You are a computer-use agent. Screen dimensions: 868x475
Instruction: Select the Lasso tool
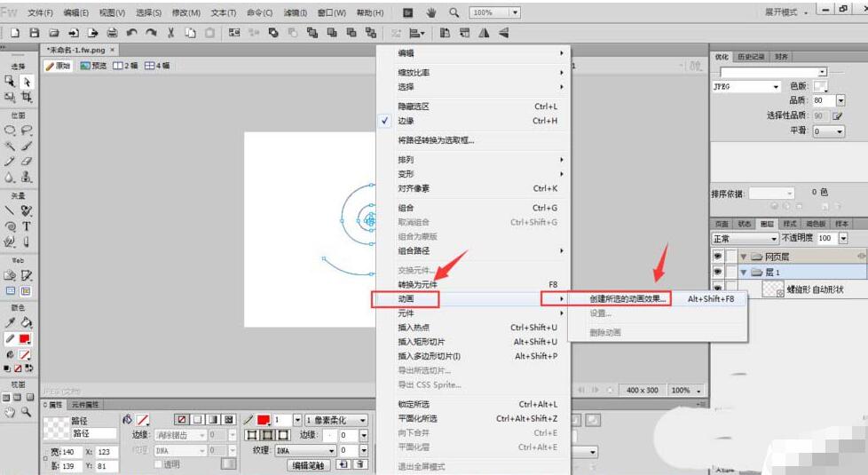point(27,131)
